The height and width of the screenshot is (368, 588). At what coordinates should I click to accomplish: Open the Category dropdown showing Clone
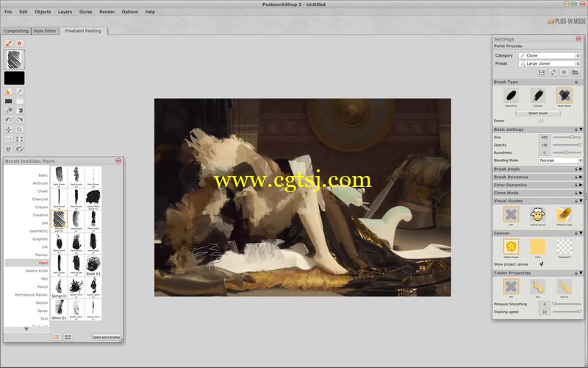tap(549, 56)
